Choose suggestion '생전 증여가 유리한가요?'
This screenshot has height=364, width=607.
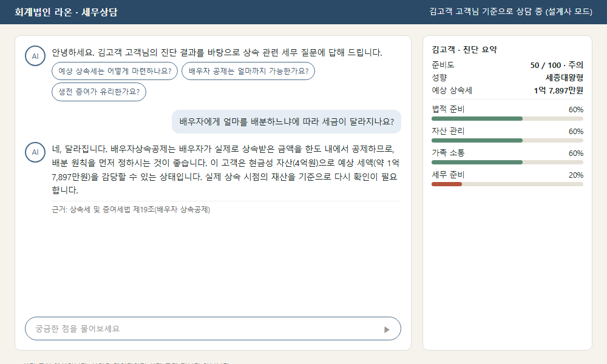point(99,92)
